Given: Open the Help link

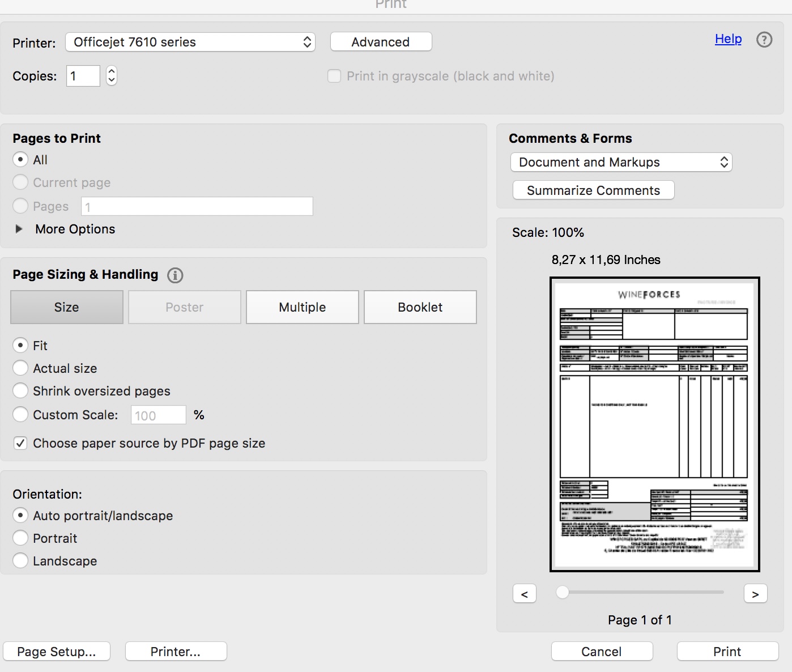Looking at the screenshot, I should click(727, 39).
